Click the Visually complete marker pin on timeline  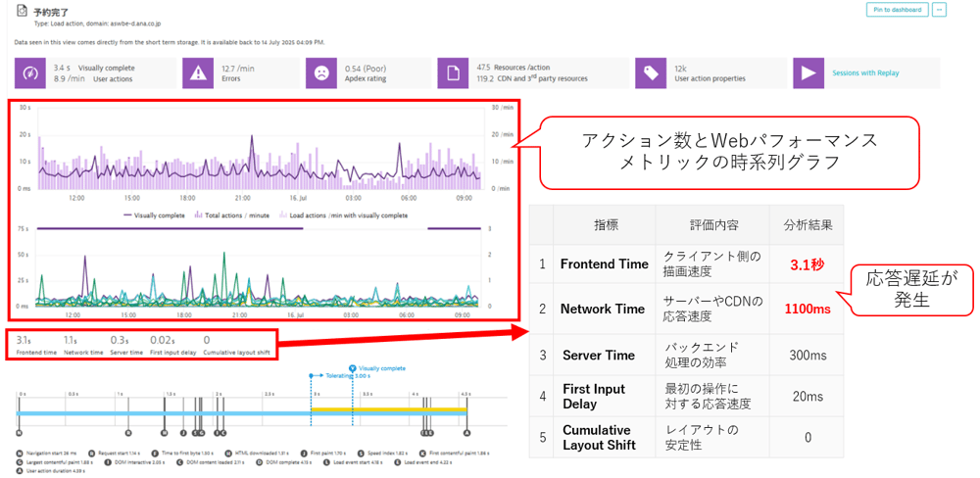tap(353, 368)
